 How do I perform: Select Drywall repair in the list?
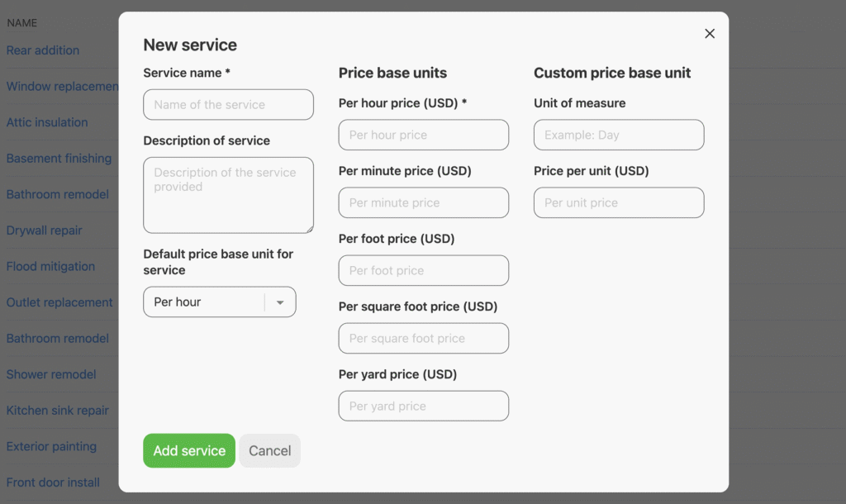pos(45,231)
